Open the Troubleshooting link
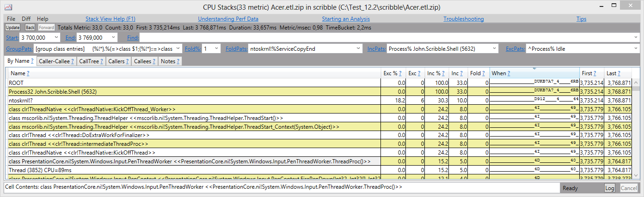Screen dimensions: 644x197 tap(464, 19)
